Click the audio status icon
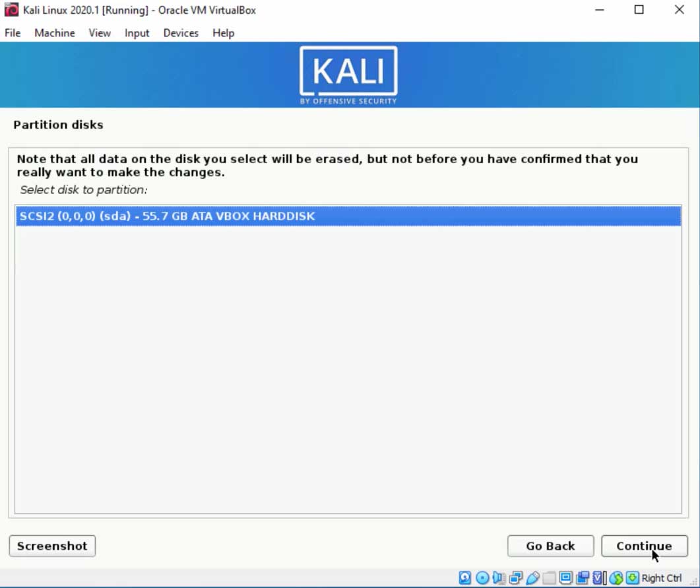Screen dimensions: 700x588 (x=499, y=577)
